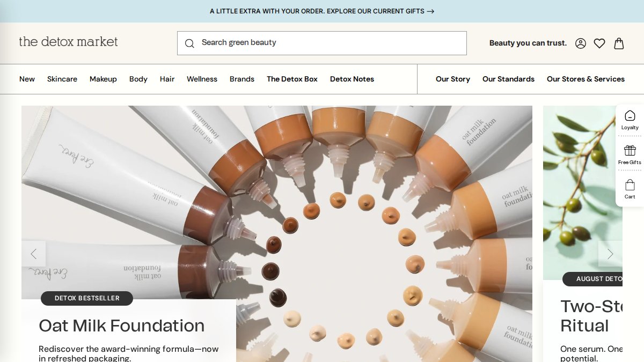
Task: Go to the detox market homepage logo
Action: point(68,42)
